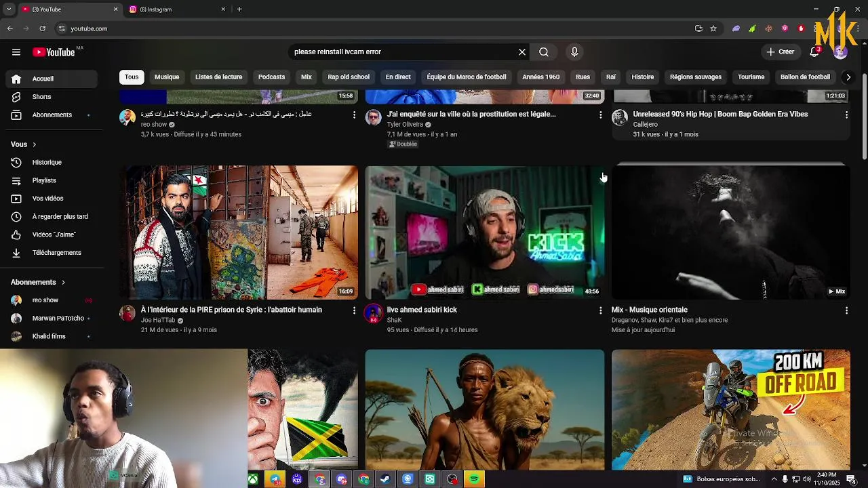Image resolution: width=868 pixels, height=488 pixels.
Task: Click the magnifier search button
Action: pos(544,52)
